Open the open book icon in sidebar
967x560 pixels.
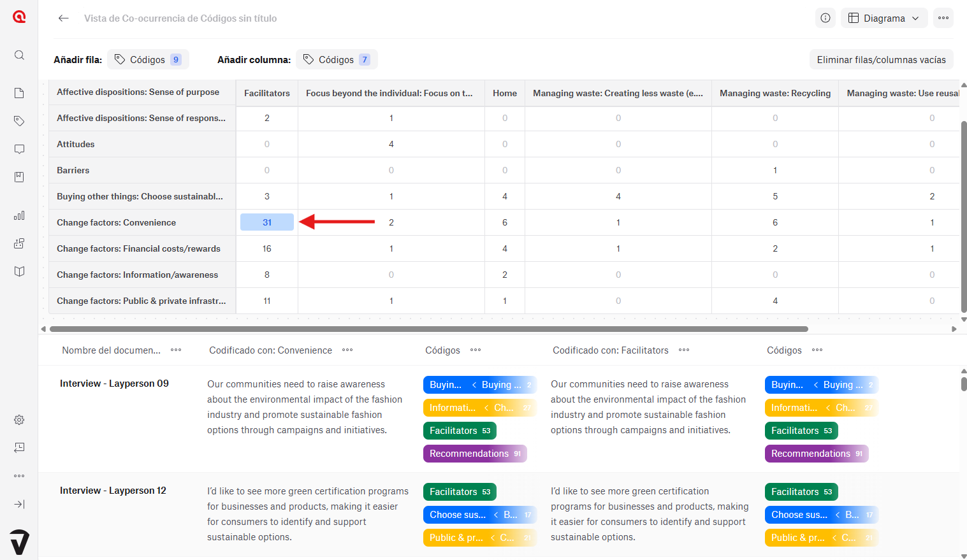(19, 271)
